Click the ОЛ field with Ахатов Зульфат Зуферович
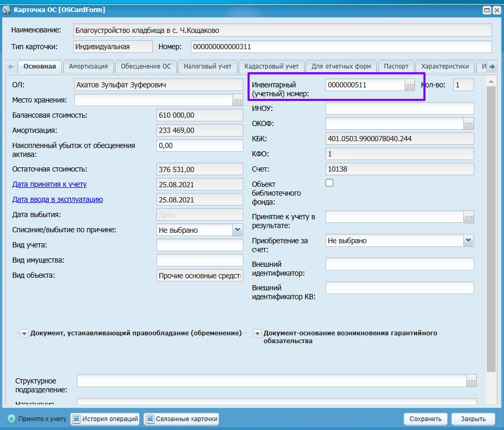 pyautogui.click(x=159, y=85)
